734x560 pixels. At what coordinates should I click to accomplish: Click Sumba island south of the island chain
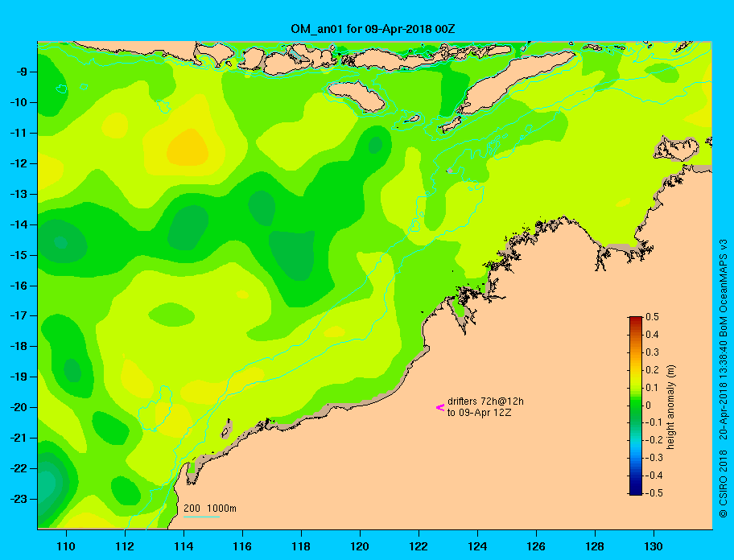[x=357, y=96]
